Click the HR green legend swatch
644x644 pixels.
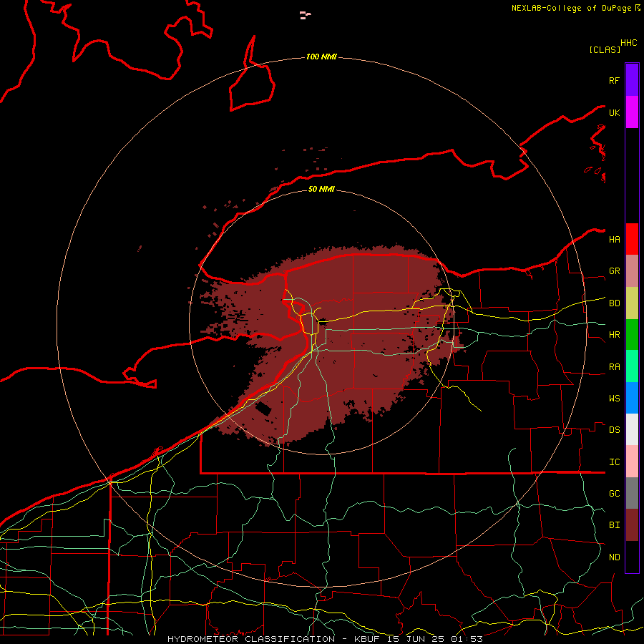[632, 335]
